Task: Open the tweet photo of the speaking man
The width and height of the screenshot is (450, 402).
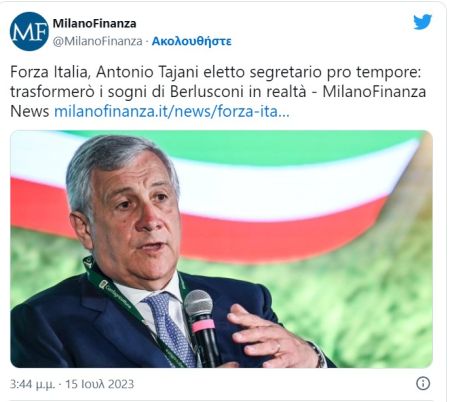Action: pos(221,249)
